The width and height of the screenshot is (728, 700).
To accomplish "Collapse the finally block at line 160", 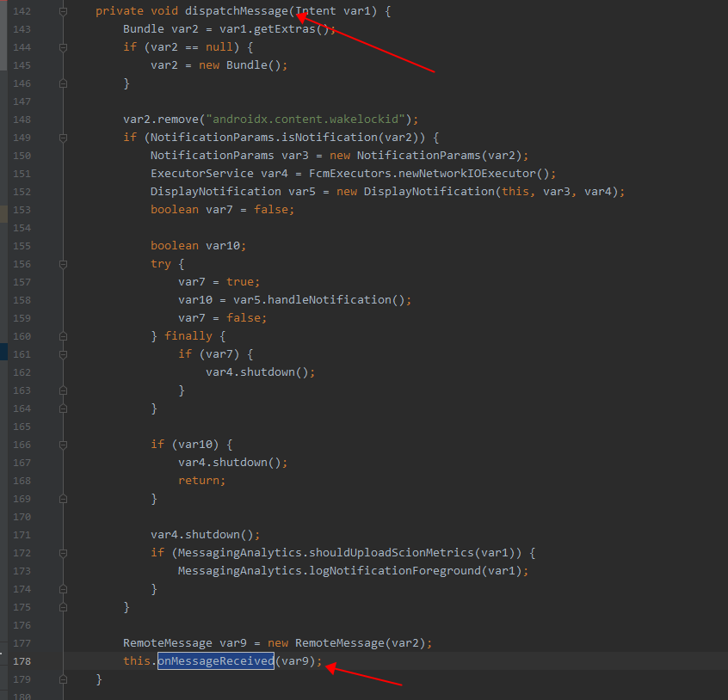I will [63, 336].
